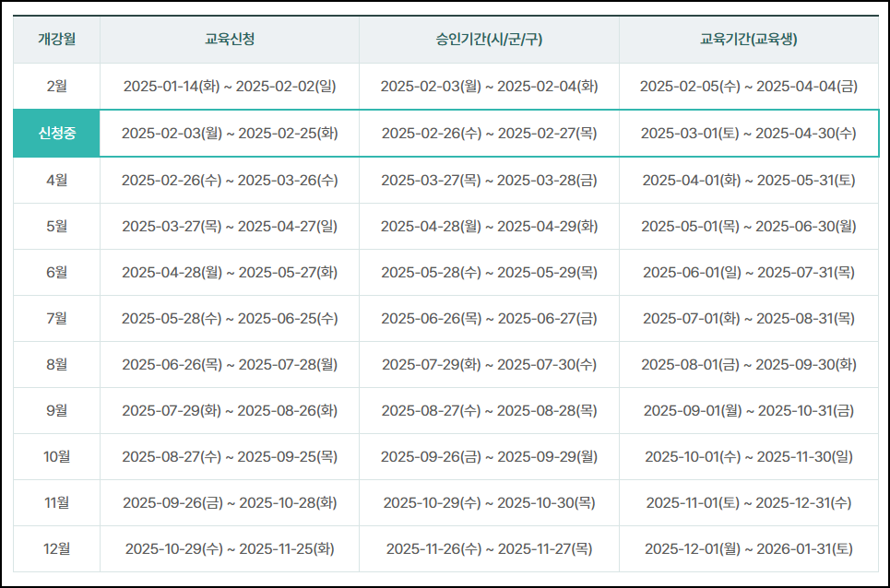The height and width of the screenshot is (588, 890).
Task: Click approval period 2025-02-26(수) ~ 2025-02-27(목)
Action: (490, 134)
